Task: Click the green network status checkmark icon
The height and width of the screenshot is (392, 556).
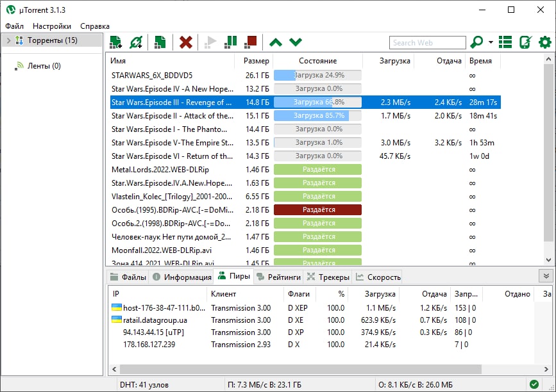Action: pos(534,384)
